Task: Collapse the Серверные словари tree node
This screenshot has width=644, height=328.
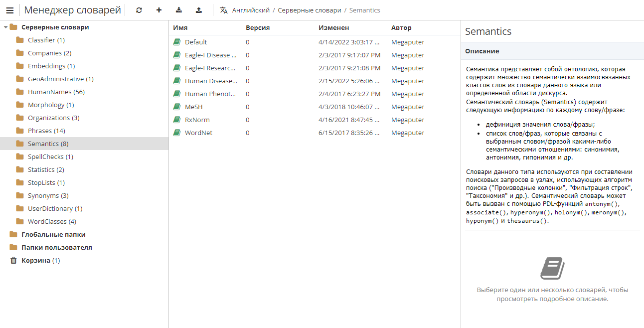Action: pyautogui.click(x=5, y=27)
